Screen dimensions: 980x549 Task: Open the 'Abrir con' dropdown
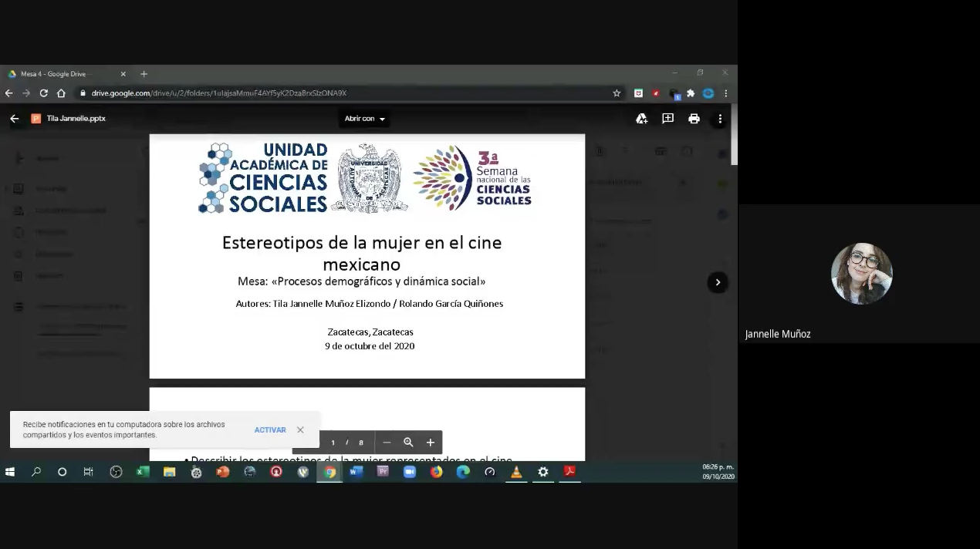point(365,119)
